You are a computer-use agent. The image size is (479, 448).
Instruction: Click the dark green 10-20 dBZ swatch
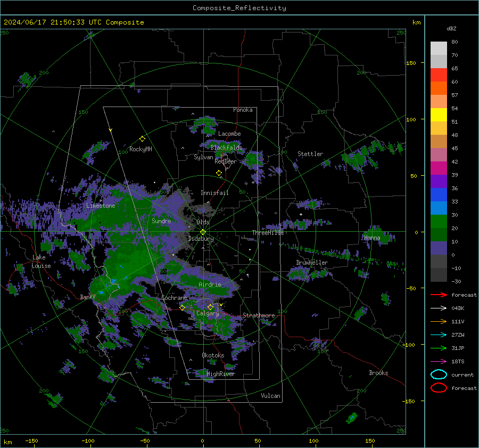[x=439, y=235]
